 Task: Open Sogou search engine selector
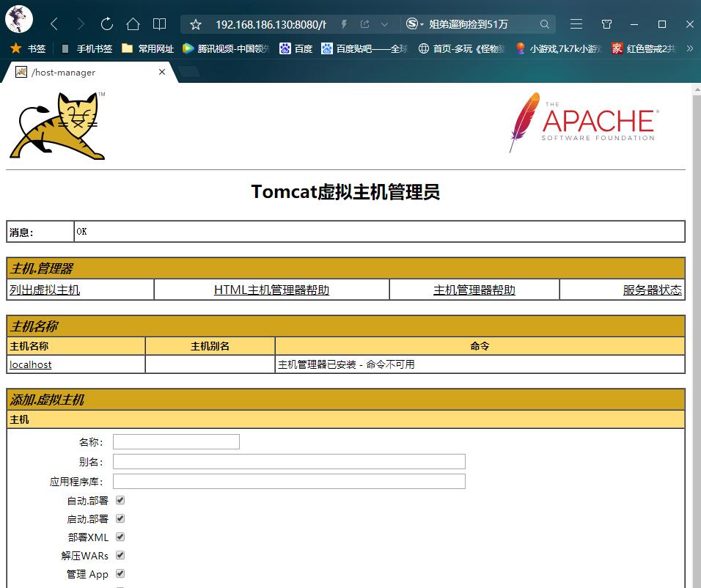414,24
